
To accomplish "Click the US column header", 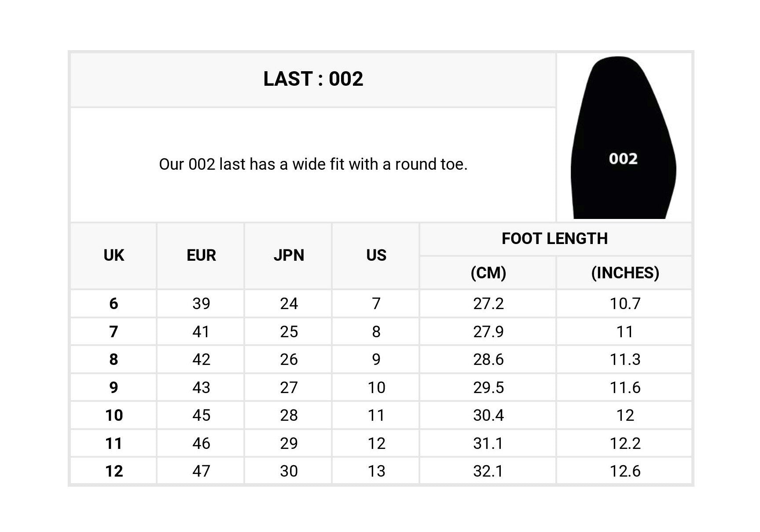I will point(376,255).
